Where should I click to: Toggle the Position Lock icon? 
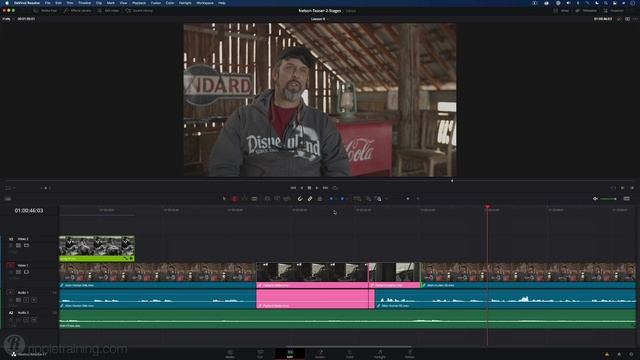click(x=320, y=199)
